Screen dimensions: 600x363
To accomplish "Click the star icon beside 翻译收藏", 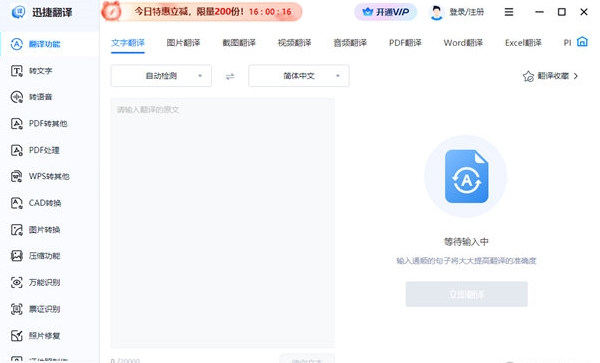I will coord(528,76).
